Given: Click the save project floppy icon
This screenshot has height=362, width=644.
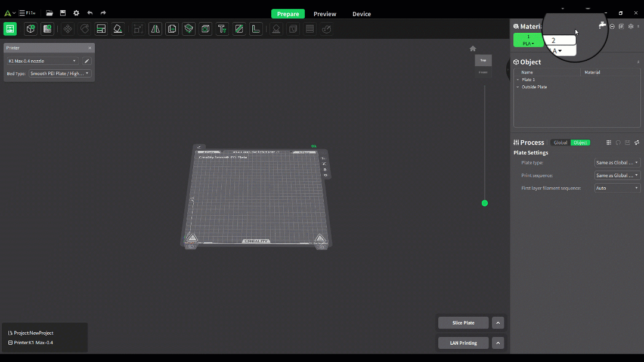Looking at the screenshot, I should pyautogui.click(x=63, y=13).
